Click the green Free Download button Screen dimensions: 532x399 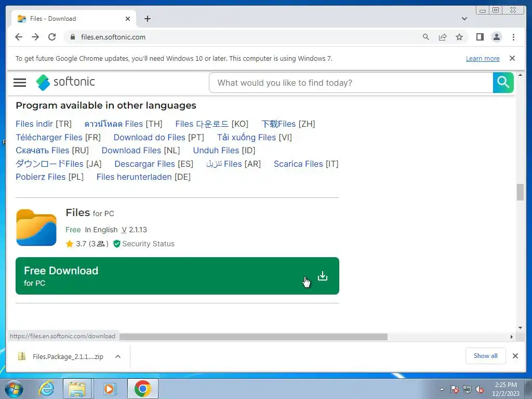point(177,276)
